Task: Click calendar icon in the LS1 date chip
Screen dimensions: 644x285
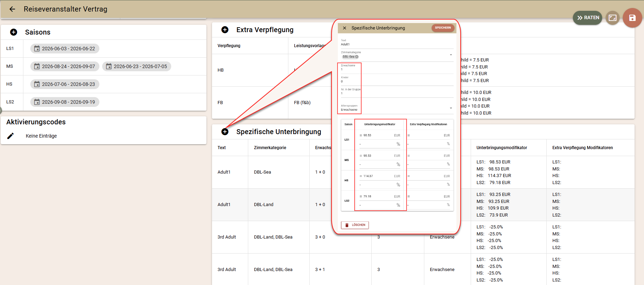Action: [37, 49]
